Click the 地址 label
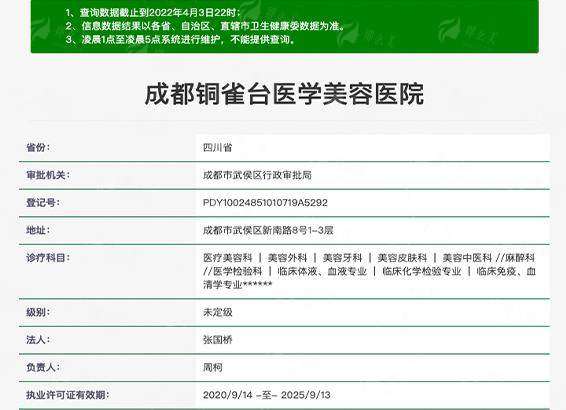 click(x=38, y=230)
